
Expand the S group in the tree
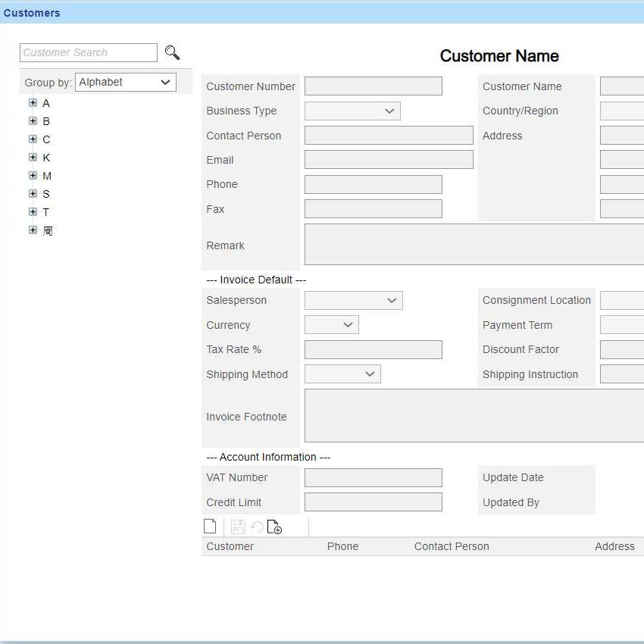(x=33, y=193)
